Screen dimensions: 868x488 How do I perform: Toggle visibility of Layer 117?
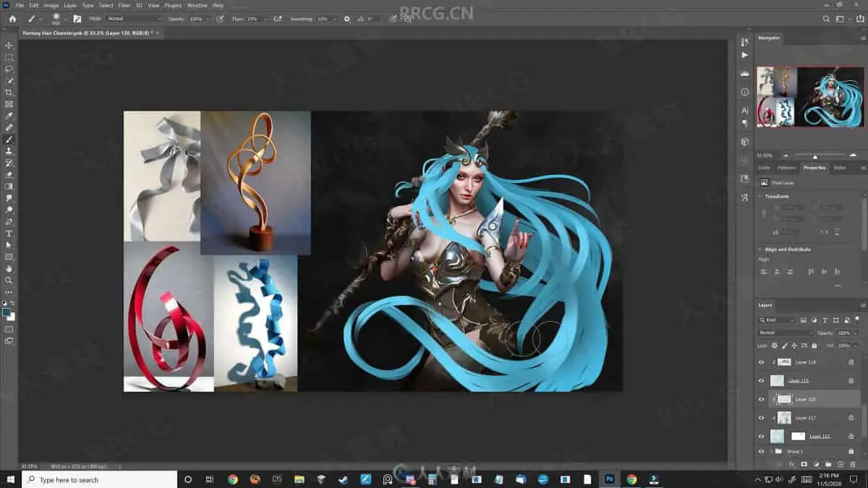(761, 418)
